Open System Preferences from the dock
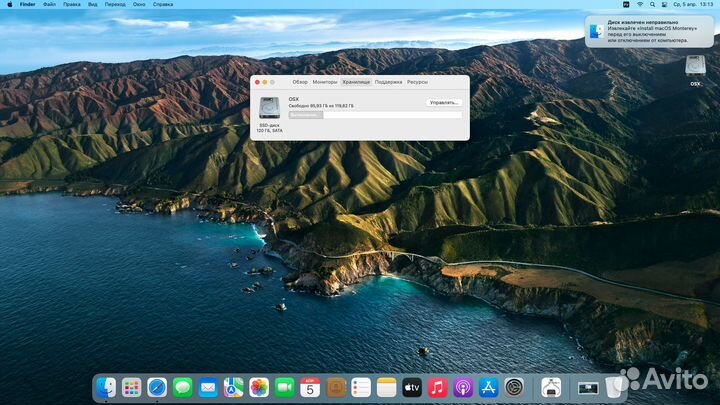 514,388
